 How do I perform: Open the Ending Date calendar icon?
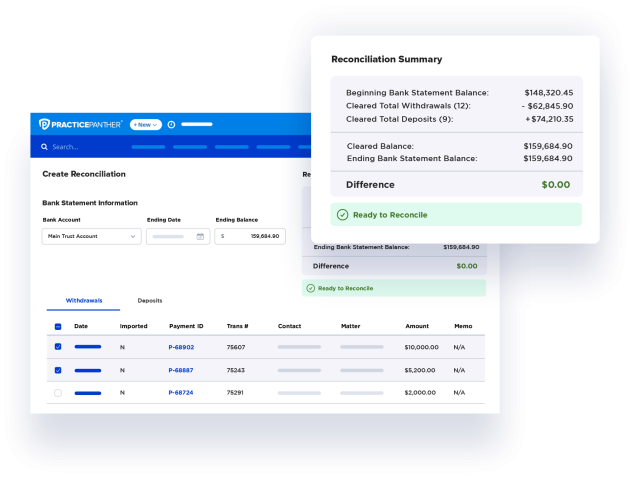[200, 237]
